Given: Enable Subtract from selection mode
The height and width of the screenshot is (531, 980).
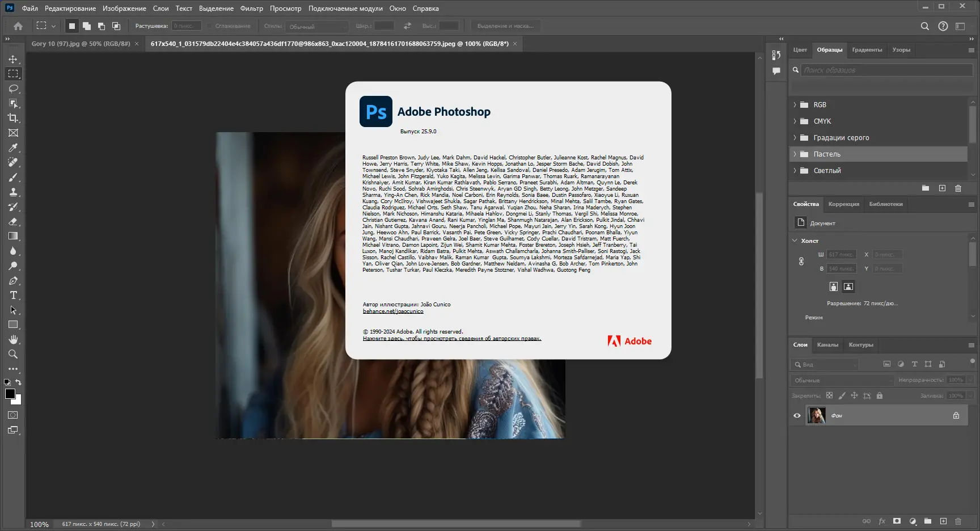Looking at the screenshot, I should 102,26.
